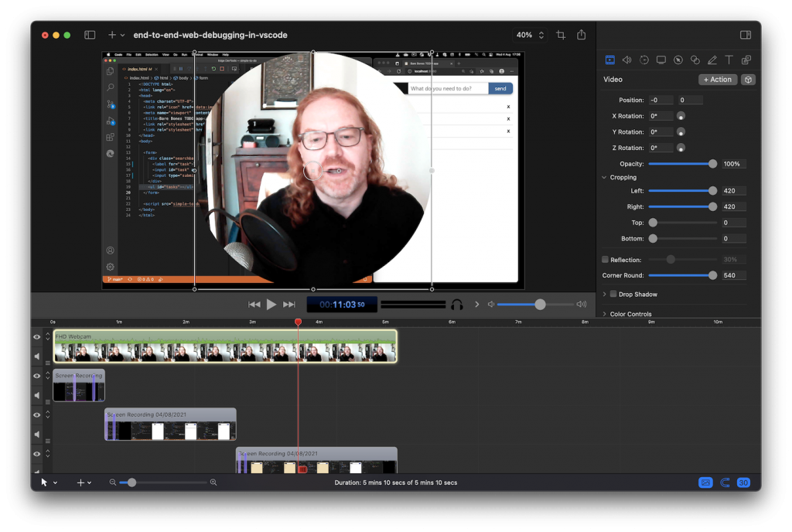Image resolution: width=792 pixels, height=532 pixels.
Task: Click the high volume speaker icon
Action: coord(582,305)
